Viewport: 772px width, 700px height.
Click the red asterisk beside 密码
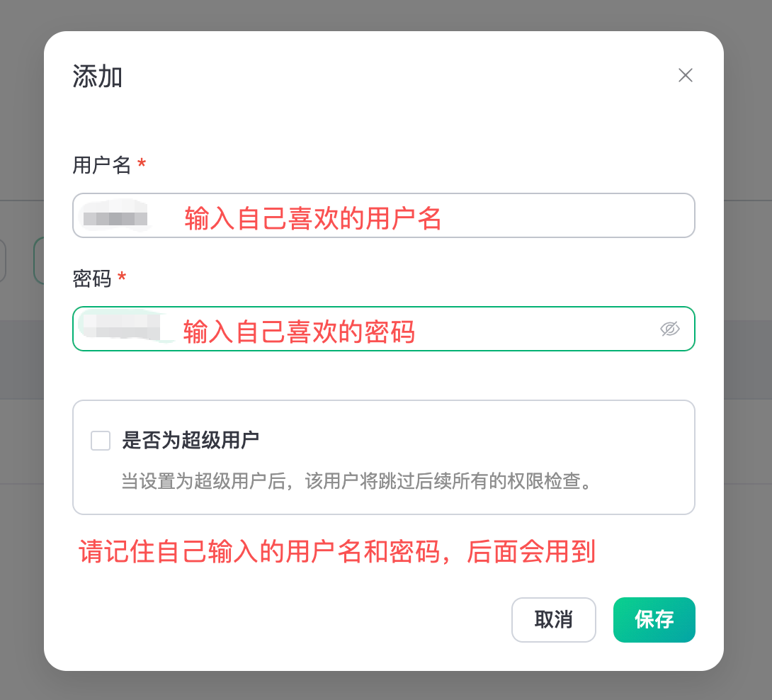click(x=122, y=279)
